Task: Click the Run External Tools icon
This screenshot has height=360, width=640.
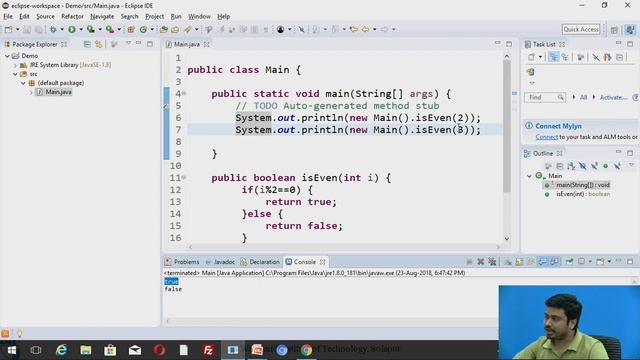Action: pos(110,29)
